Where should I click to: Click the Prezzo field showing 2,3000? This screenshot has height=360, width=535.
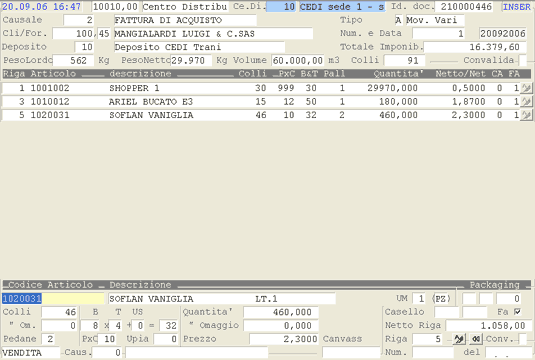(284, 339)
